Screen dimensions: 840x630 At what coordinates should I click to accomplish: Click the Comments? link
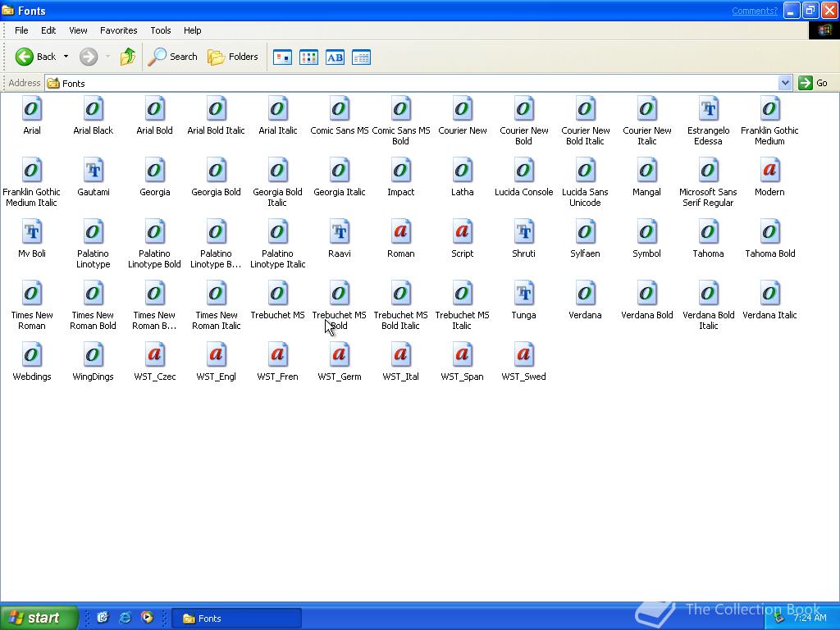coord(755,11)
